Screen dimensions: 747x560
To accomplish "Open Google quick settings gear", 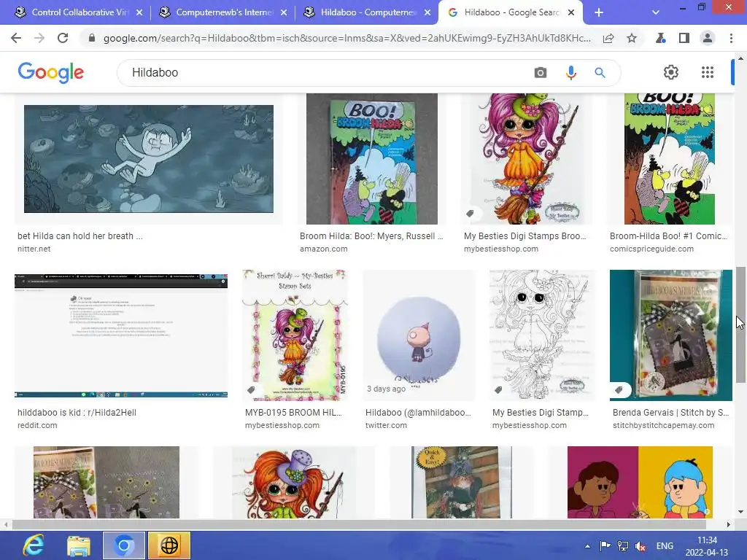I will point(671,72).
